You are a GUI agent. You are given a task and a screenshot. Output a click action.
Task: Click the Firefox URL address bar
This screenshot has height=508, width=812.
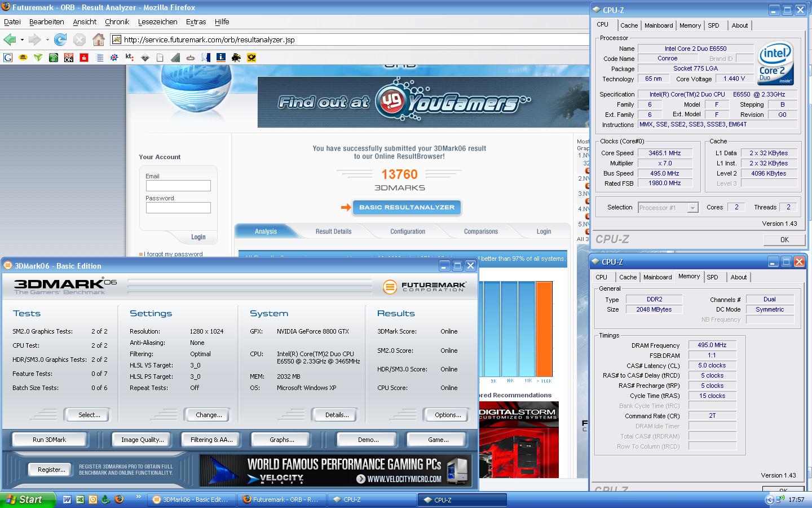(x=350, y=40)
